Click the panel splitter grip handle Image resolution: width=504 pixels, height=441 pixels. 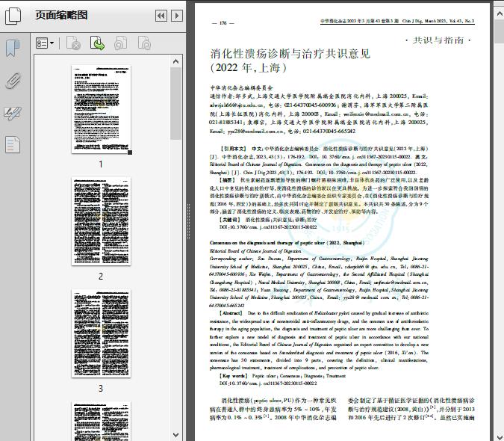(x=189, y=222)
